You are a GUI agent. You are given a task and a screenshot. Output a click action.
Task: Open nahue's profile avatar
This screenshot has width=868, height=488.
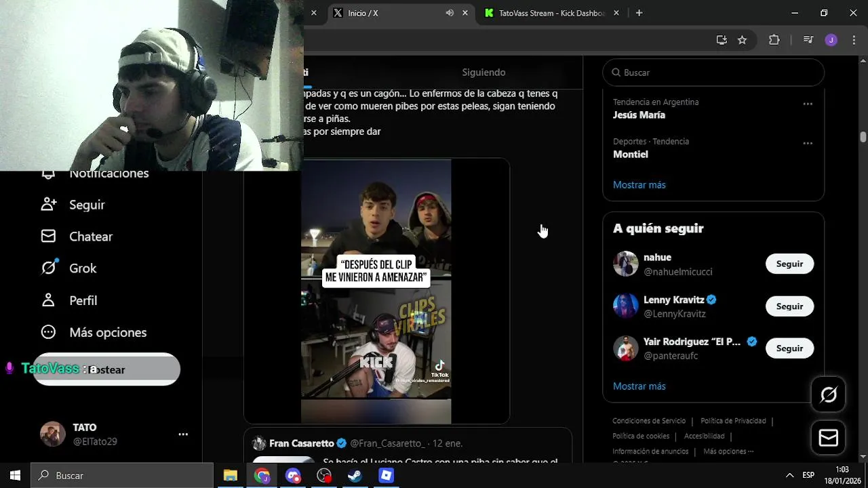[x=625, y=264]
